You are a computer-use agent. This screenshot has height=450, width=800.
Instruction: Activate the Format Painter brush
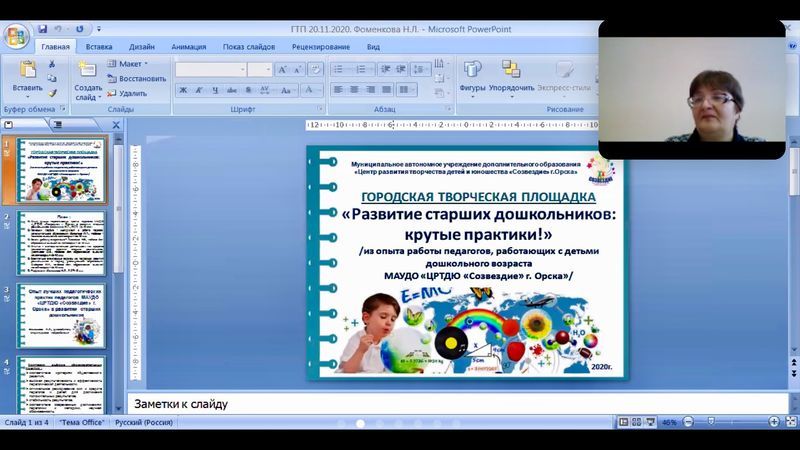coord(52,93)
